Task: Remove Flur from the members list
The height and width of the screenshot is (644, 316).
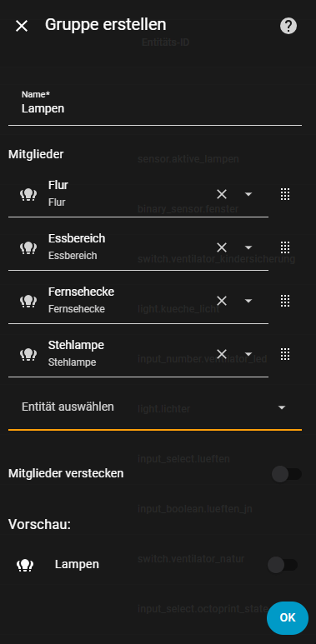Action: [x=222, y=194]
